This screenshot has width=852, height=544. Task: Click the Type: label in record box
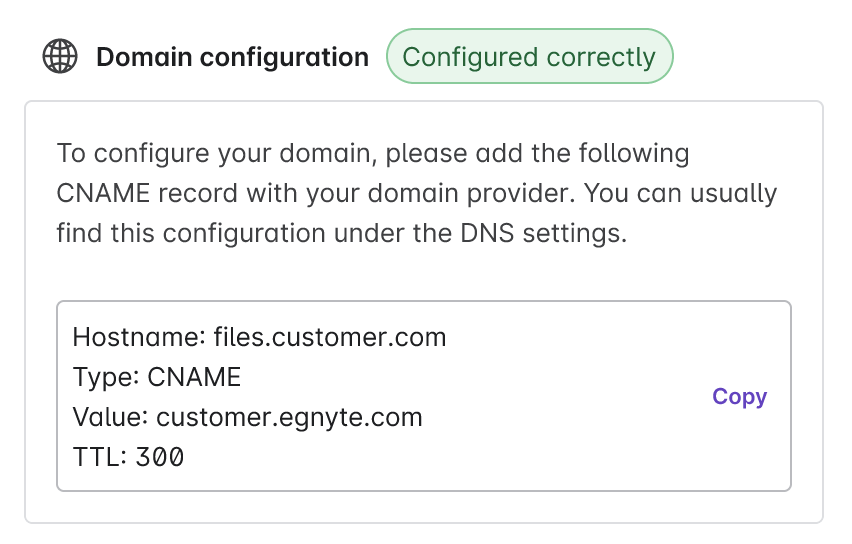click(106, 378)
